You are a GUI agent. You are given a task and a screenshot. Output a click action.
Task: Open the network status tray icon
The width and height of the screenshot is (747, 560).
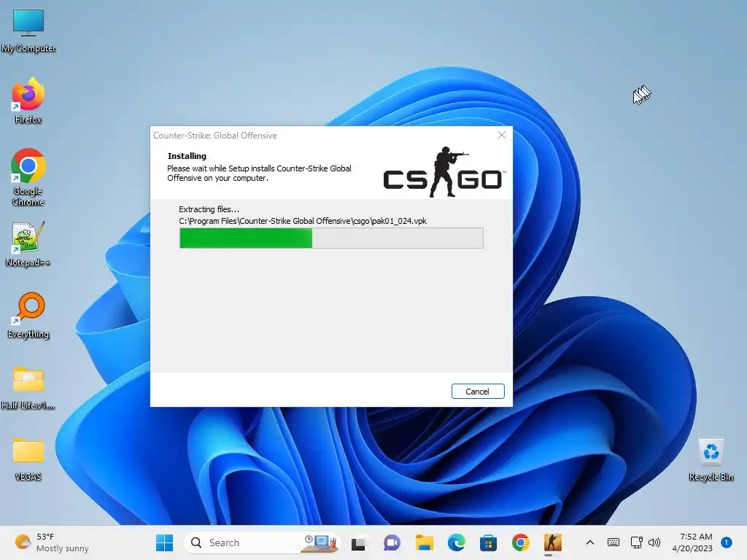point(636,542)
